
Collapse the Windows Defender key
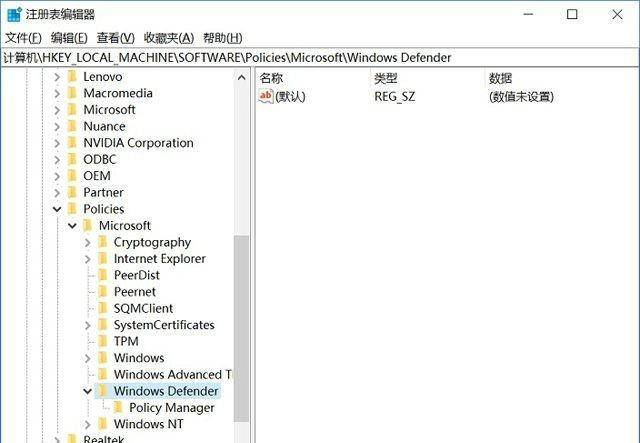tap(87, 391)
